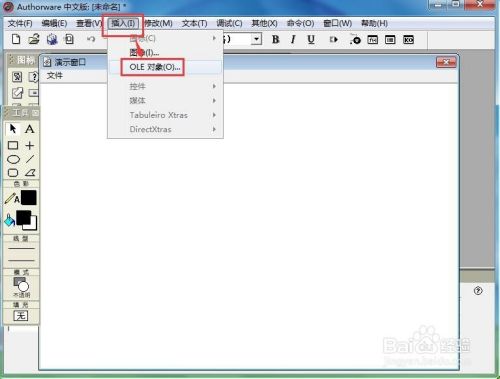500x379 pixels.
Task: Select the Diagonal line tool
Action: pos(30,159)
